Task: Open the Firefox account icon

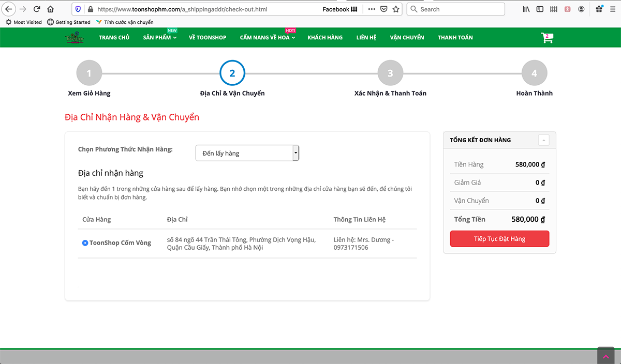Action: click(x=581, y=9)
